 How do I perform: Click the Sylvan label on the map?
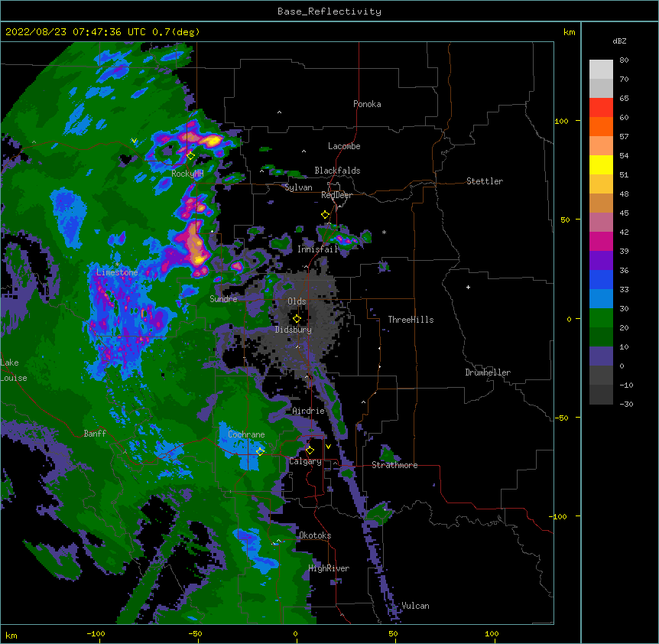click(298, 187)
